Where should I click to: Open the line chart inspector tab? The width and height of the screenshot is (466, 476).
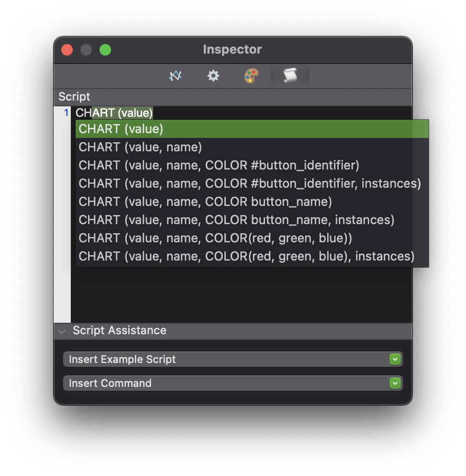(176, 76)
